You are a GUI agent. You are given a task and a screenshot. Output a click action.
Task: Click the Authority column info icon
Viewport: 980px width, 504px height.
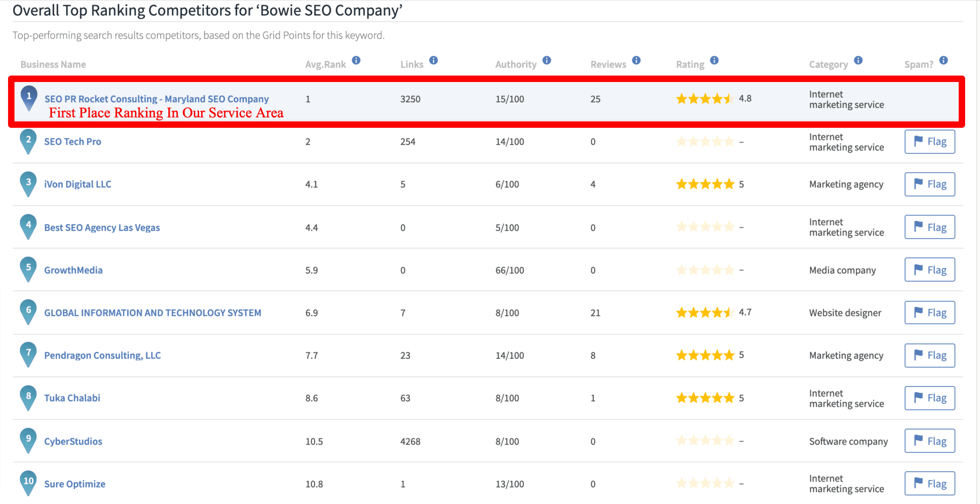tap(546, 60)
